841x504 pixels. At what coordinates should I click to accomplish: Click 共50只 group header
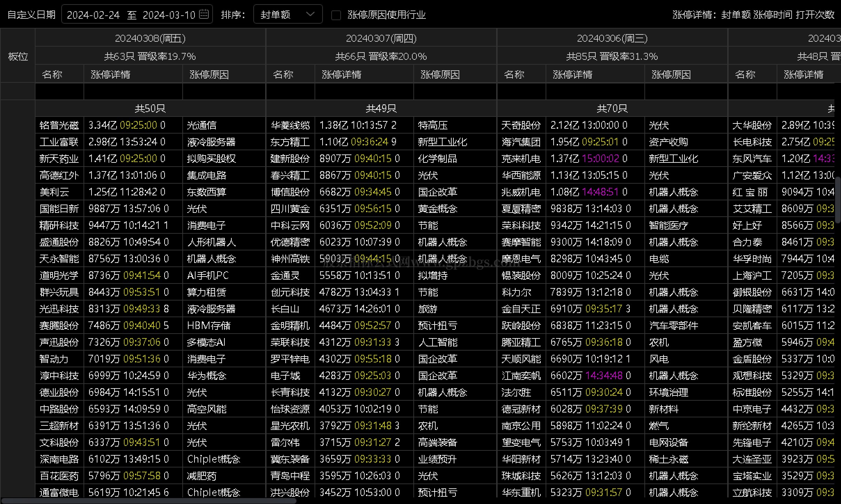[x=150, y=109]
